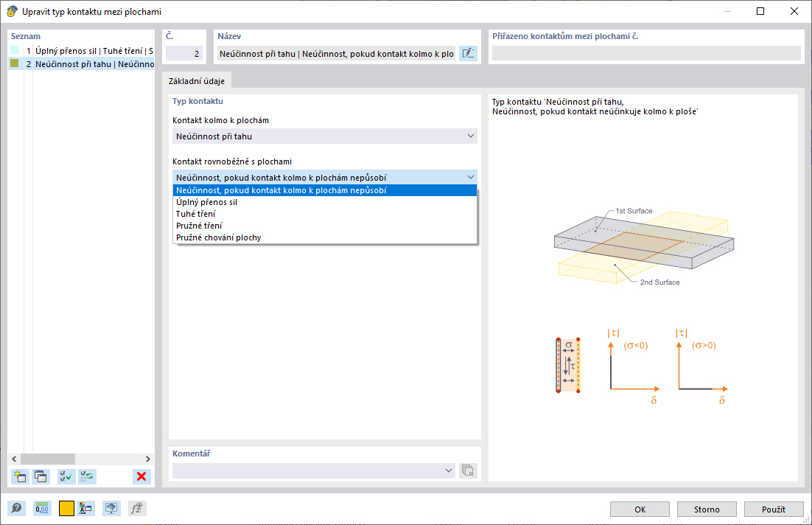Click the select all check icon
Screen dimensions: 812x525
pos(66,476)
